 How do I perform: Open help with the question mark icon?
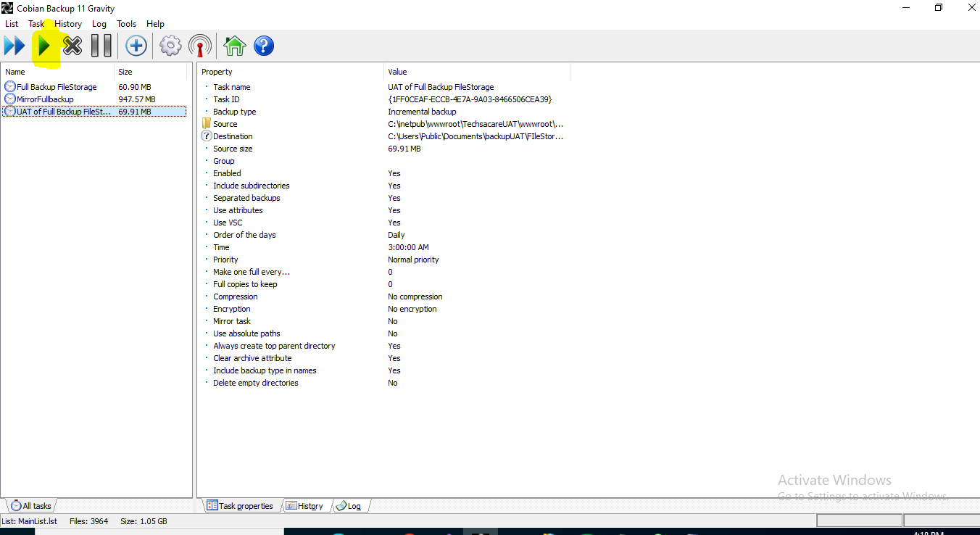pos(264,46)
